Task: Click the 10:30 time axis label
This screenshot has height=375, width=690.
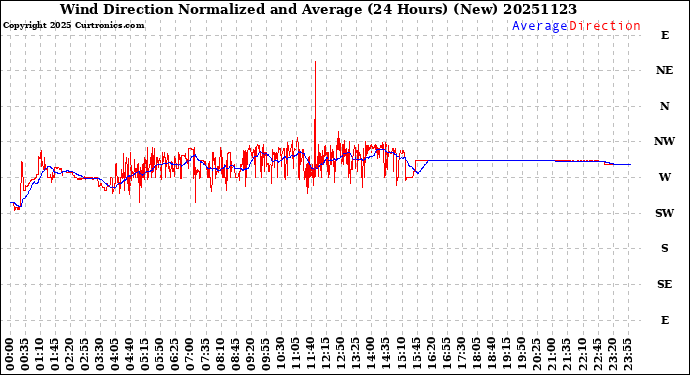Action: 281,354
